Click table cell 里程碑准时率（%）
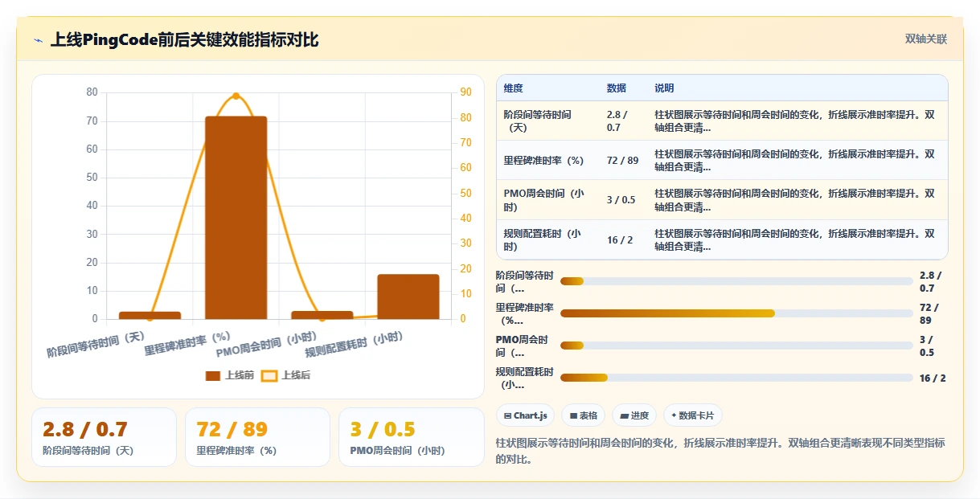Viewport: 980px width, 499px height. (x=543, y=161)
